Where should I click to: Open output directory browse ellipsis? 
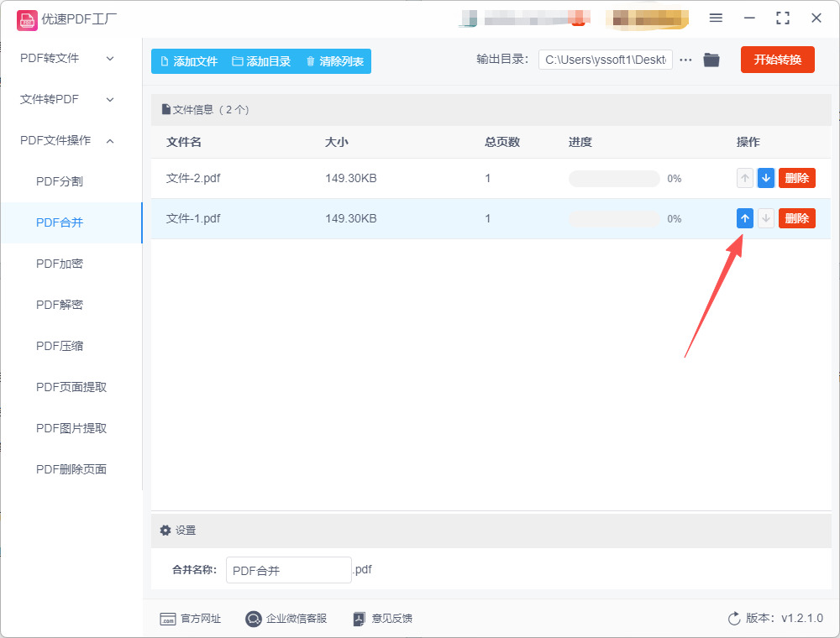click(685, 60)
